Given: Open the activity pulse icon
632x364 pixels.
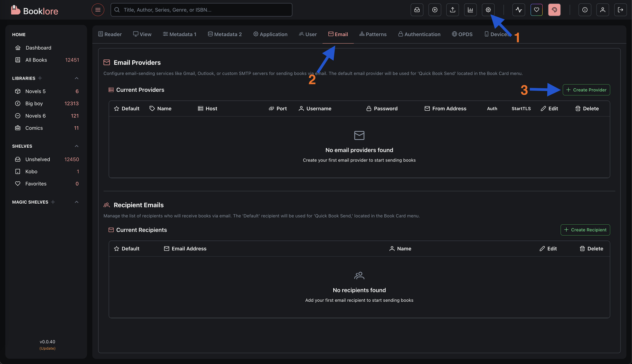Looking at the screenshot, I should (519, 10).
